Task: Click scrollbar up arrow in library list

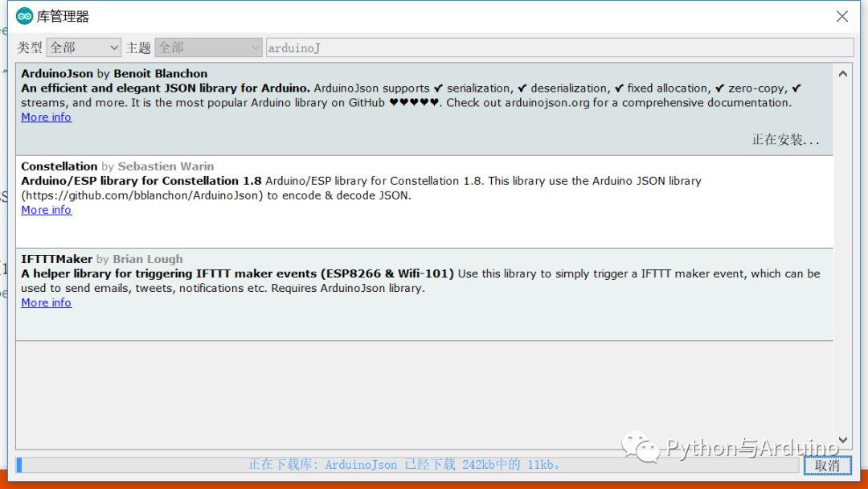Action: click(x=842, y=74)
